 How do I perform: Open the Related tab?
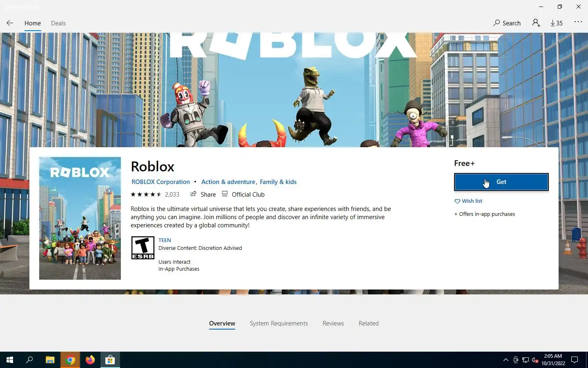coord(369,323)
